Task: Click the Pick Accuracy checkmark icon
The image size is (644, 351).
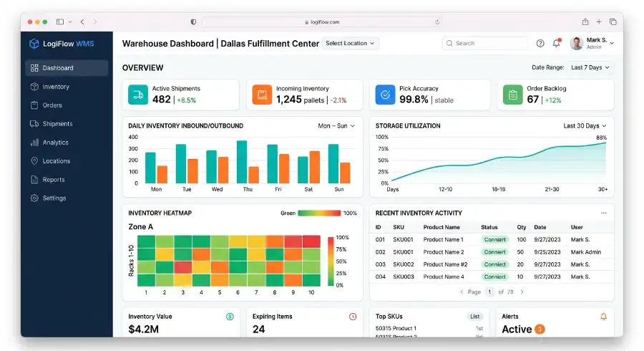Action: coord(385,95)
